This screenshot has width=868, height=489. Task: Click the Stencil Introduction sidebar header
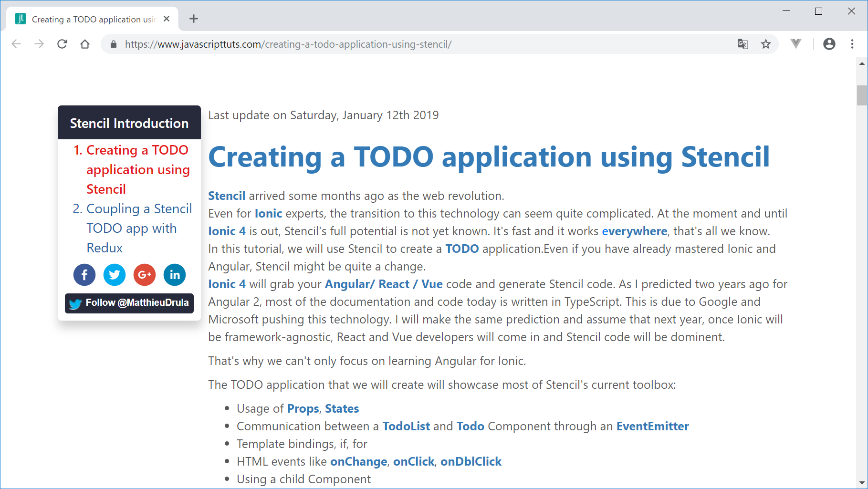129,123
